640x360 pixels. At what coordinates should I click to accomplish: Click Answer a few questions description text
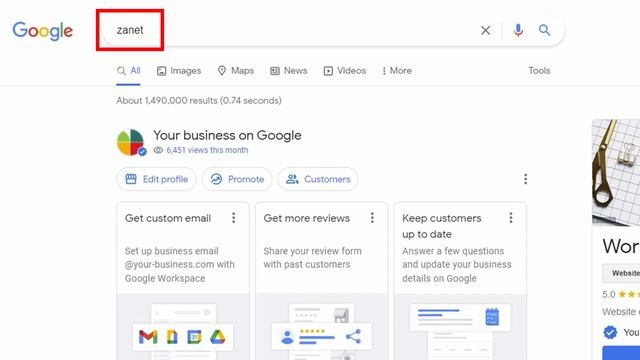coord(457,264)
